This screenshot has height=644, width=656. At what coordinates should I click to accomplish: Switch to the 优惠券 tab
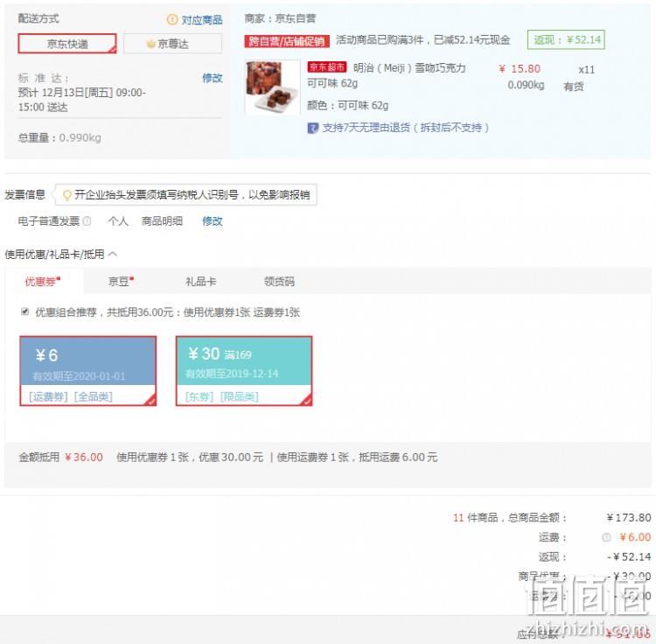click(x=43, y=281)
